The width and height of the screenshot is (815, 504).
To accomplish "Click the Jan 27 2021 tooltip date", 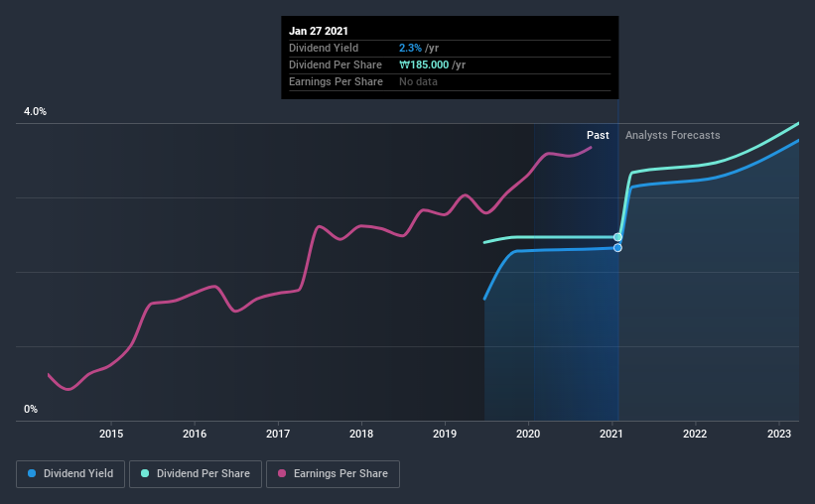I will click(319, 31).
